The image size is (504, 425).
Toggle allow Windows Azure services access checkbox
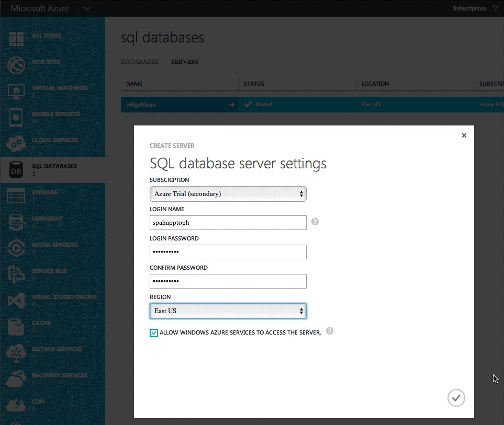pos(153,332)
